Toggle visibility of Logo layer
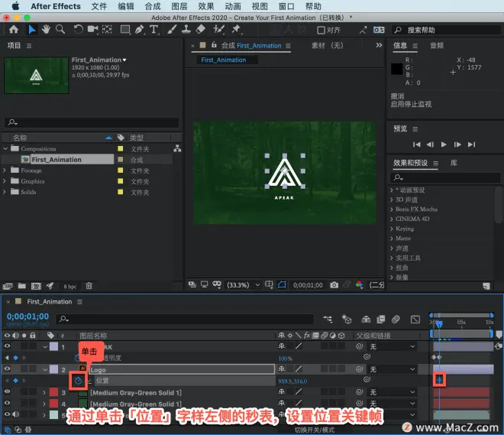Screen dimensions: 504x435 click(x=7, y=369)
